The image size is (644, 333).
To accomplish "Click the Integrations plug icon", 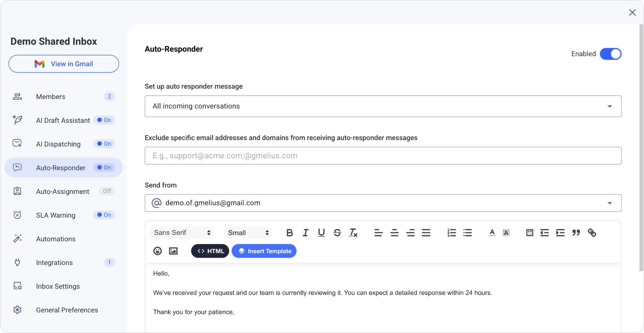I will pos(17,263).
